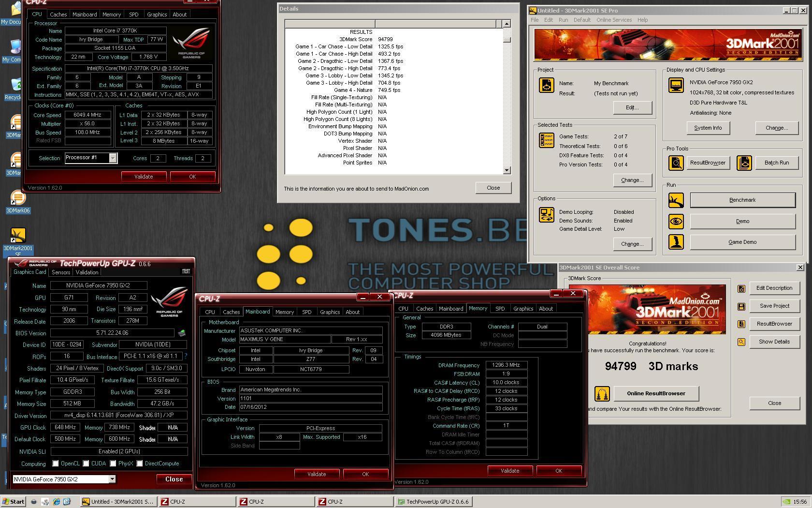The width and height of the screenshot is (812, 508).
Task: Open the Start menu
Action: click(13, 502)
